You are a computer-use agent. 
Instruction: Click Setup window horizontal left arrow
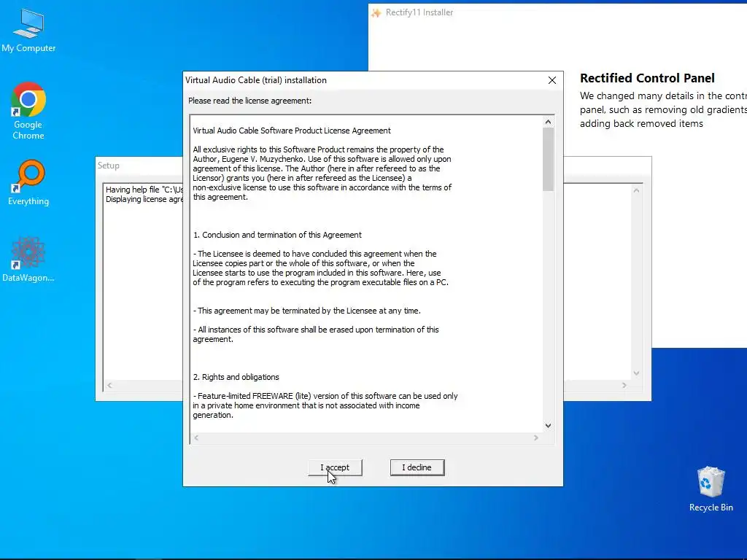tap(109, 385)
